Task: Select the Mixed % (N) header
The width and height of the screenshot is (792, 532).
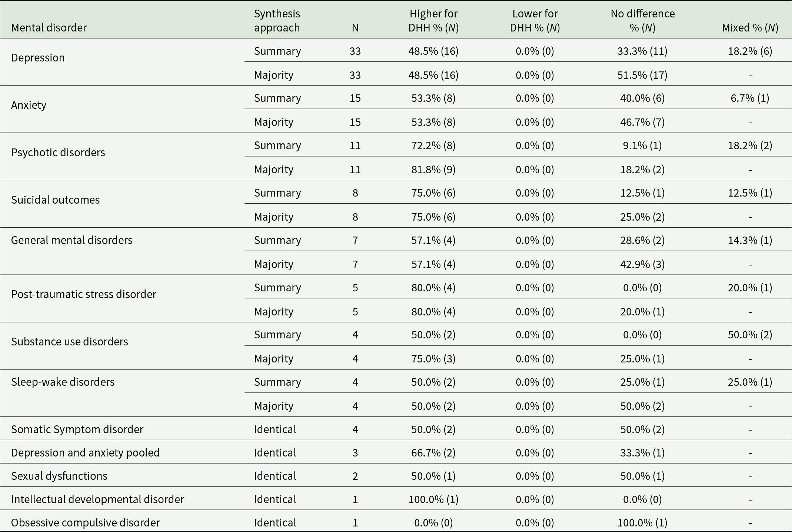Action: click(x=750, y=28)
